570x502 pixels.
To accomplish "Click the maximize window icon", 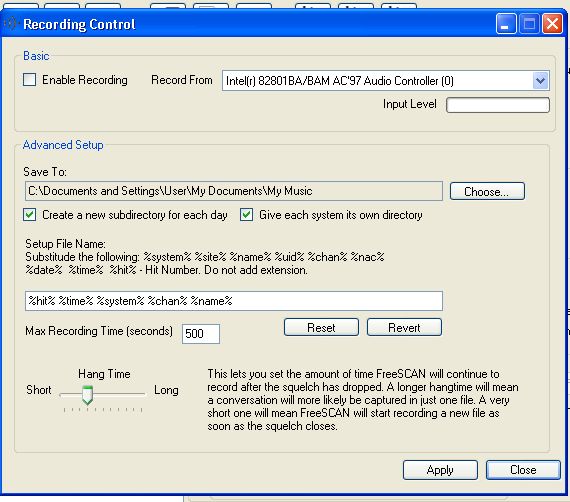I will pyautogui.click(x=529, y=24).
